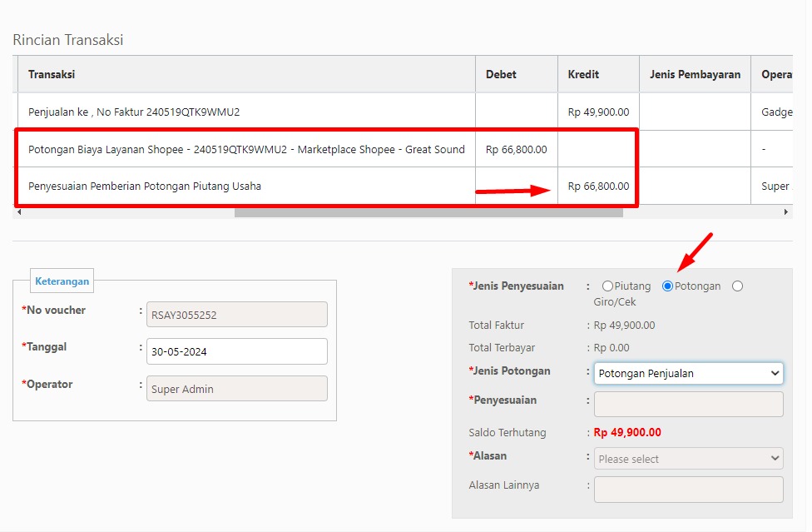Click the Operator Super Admin field

[x=236, y=389]
